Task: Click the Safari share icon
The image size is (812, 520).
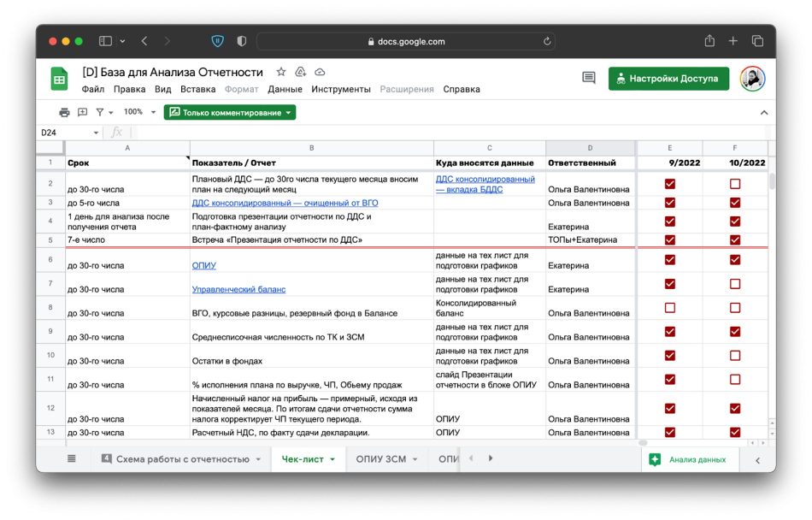Action: pos(709,41)
